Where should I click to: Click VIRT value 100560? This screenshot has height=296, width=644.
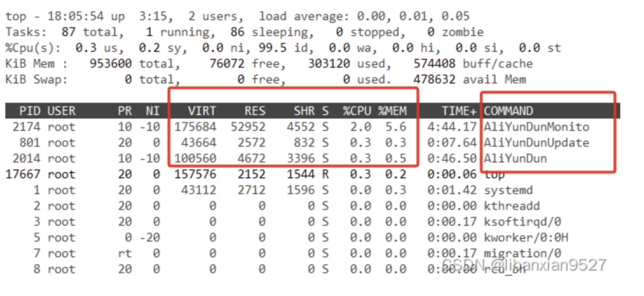195,158
